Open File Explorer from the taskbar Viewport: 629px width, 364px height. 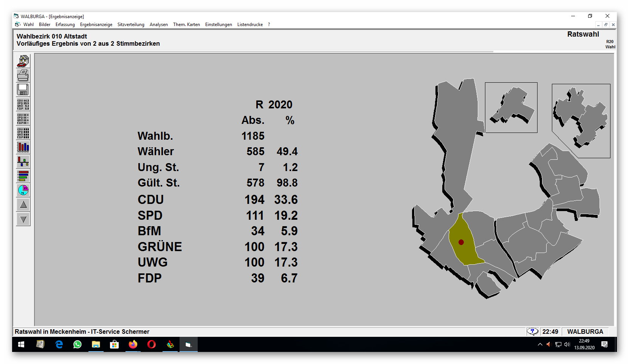tap(96, 344)
